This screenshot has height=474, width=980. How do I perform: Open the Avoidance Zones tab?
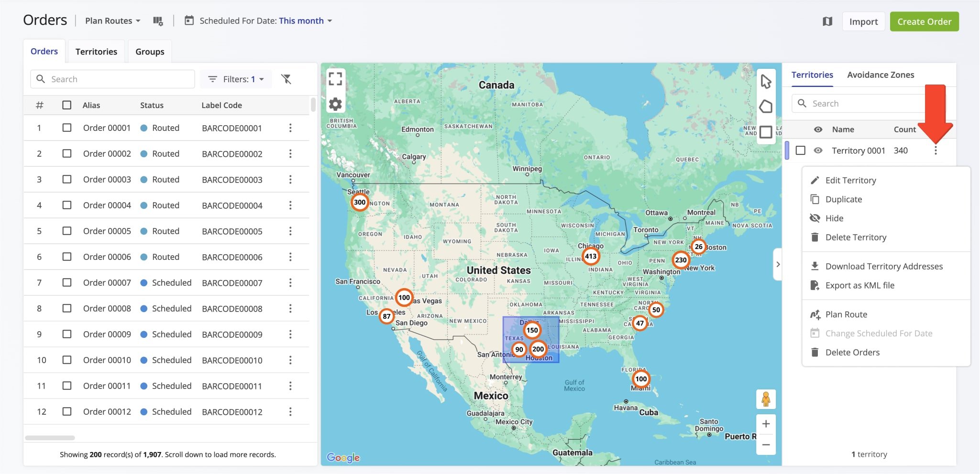click(x=881, y=75)
